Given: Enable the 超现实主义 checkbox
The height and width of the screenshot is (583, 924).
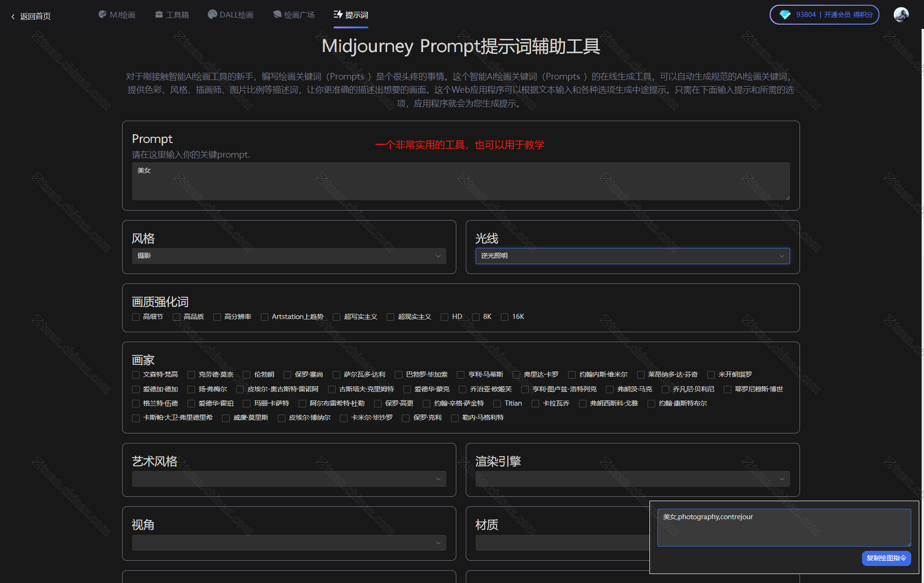Looking at the screenshot, I should pos(391,317).
